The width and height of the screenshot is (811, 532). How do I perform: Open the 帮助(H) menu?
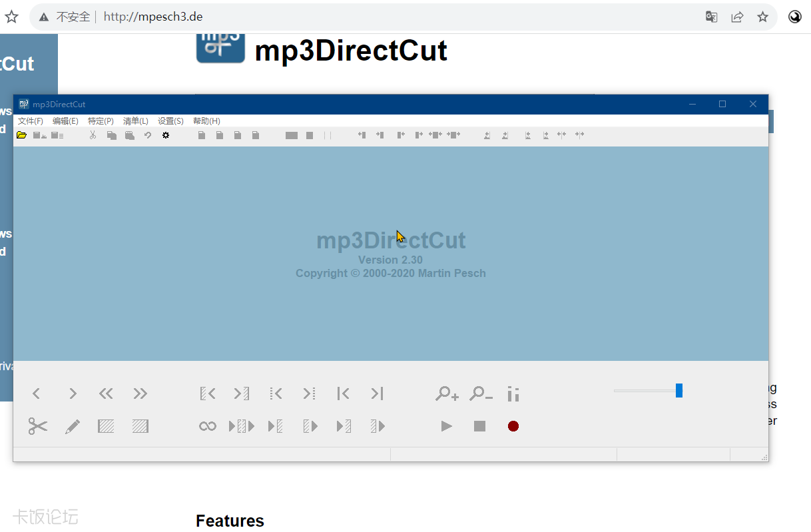tap(206, 121)
